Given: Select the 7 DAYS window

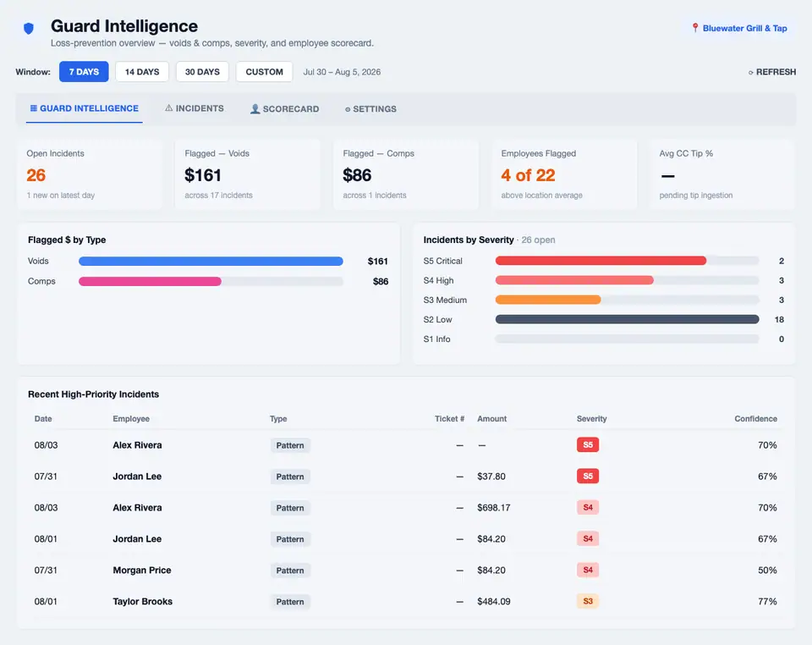Looking at the screenshot, I should coord(84,71).
